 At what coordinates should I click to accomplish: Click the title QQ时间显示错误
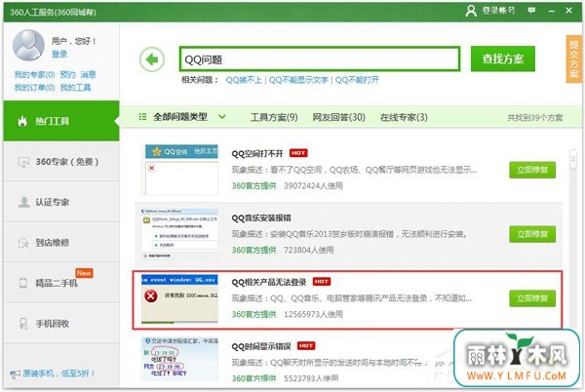(x=261, y=346)
